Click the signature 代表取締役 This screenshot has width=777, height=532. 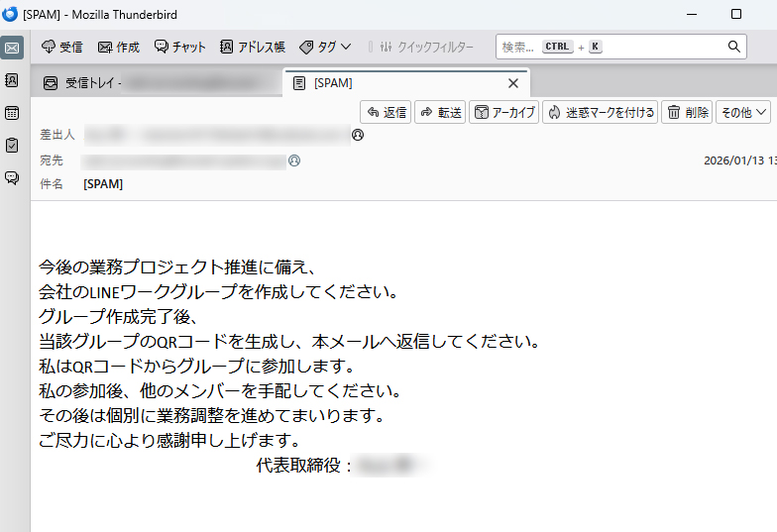tap(304, 466)
